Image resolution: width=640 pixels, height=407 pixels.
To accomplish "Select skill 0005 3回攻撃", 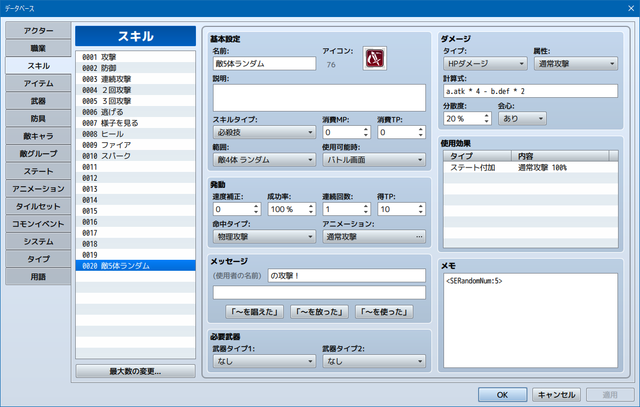I will (x=136, y=101).
